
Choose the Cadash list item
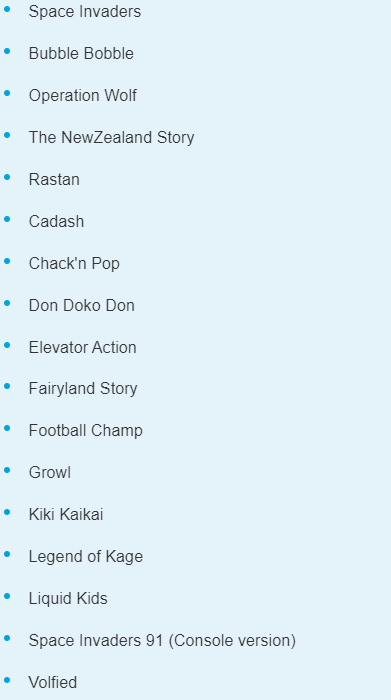click(x=56, y=221)
